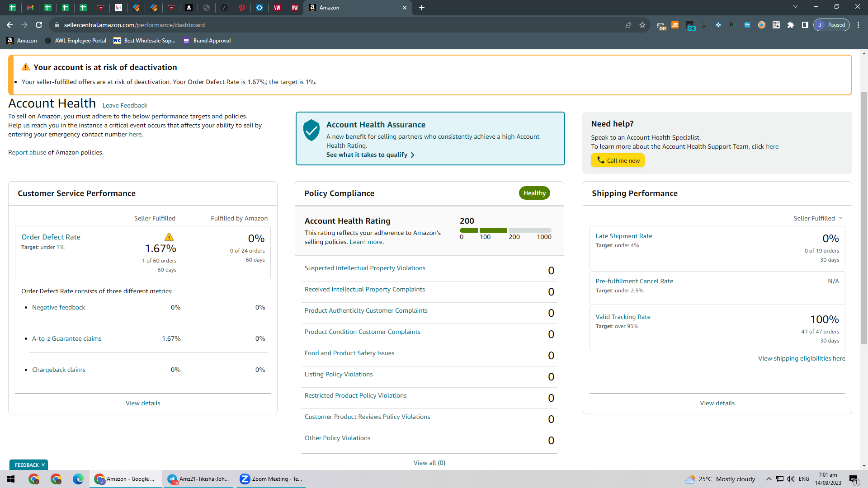This screenshot has height=488, width=868.
Task: Click the deactivation warning triangle icon
Action: pyautogui.click(x=26, y=67)
